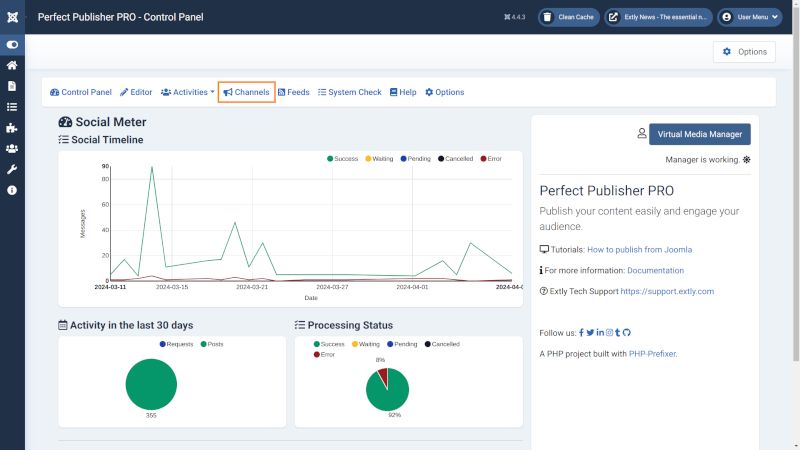Toggle Success in Processing Status legend

(x=329, y=344)
